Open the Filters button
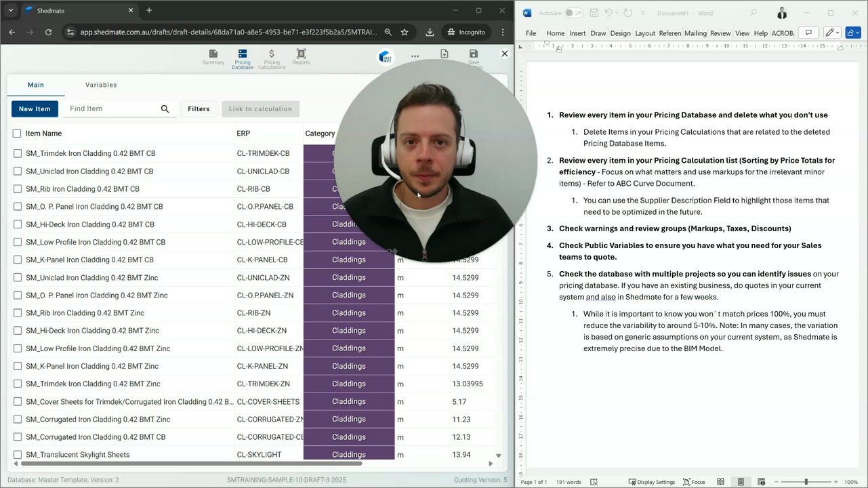 tap(199, 108)
